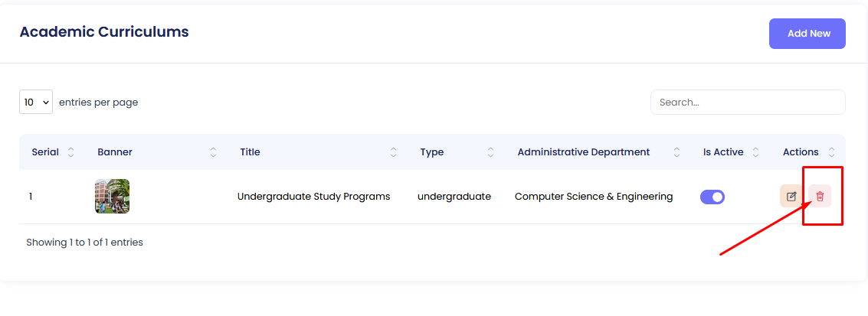The image size is (868, 316).
Task: Open the curriculum banner thumbnail
Action: pyautogui.click(x=112, y=197)
